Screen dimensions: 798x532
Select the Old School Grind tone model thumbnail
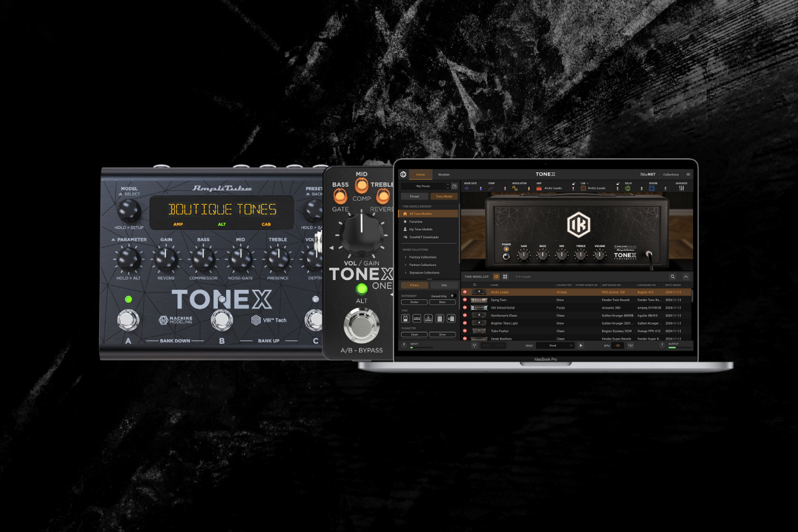point(479,307)
